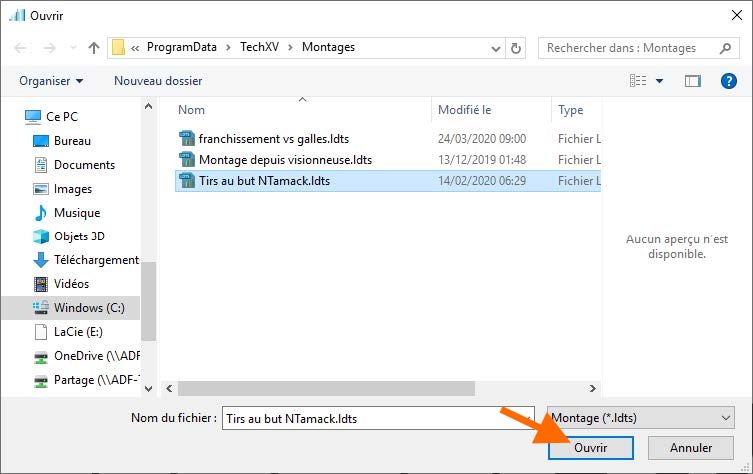Open the Organiser menu

point(51,80)
